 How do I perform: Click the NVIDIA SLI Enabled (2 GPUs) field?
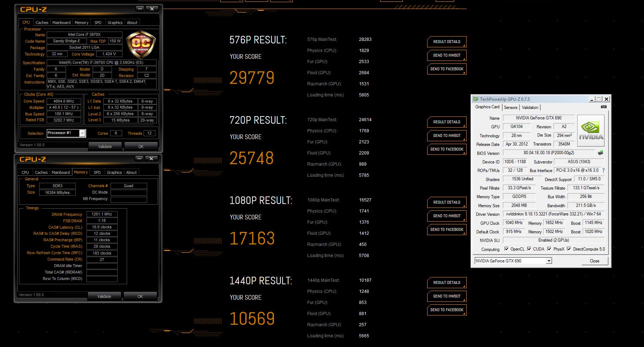coord(554,240)
